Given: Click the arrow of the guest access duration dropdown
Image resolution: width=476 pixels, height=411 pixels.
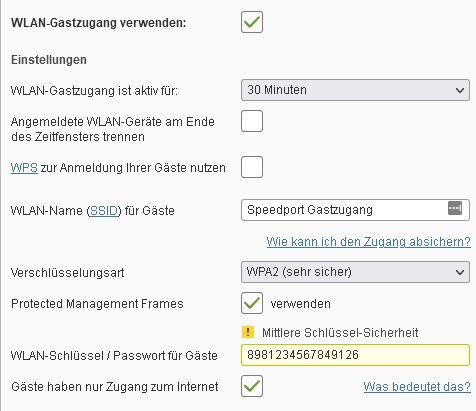Looking at the screenshot, I should click(460, 90).
